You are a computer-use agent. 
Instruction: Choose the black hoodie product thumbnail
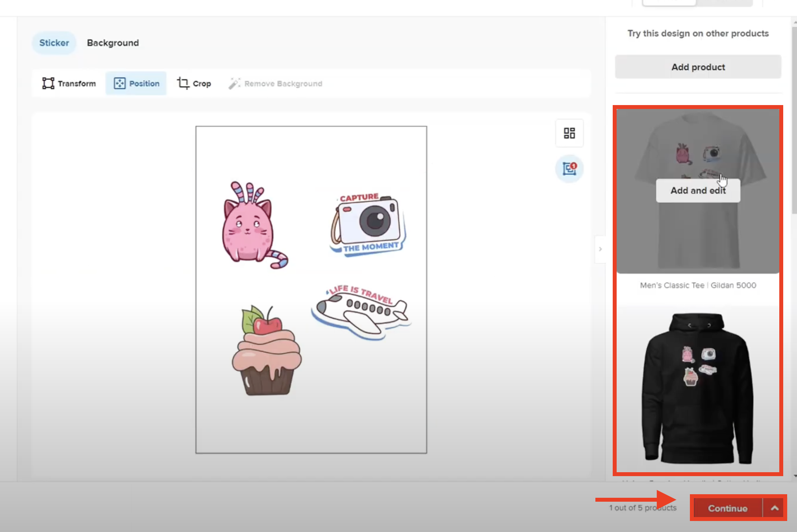click(x=698, y=388)
